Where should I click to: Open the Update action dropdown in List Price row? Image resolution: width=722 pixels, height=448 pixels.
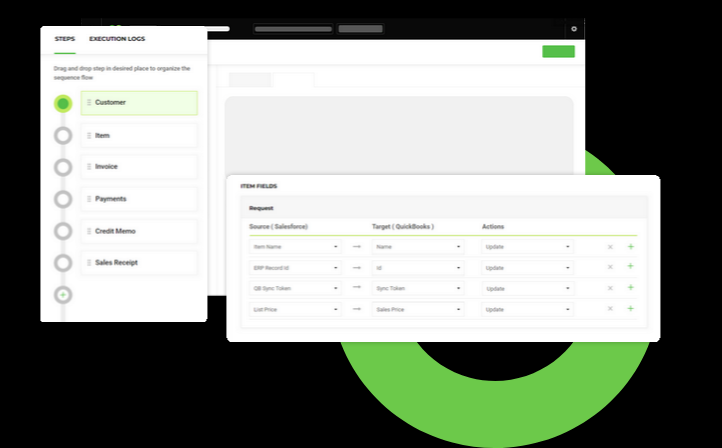pyautogui.click(x=528, y=309)
